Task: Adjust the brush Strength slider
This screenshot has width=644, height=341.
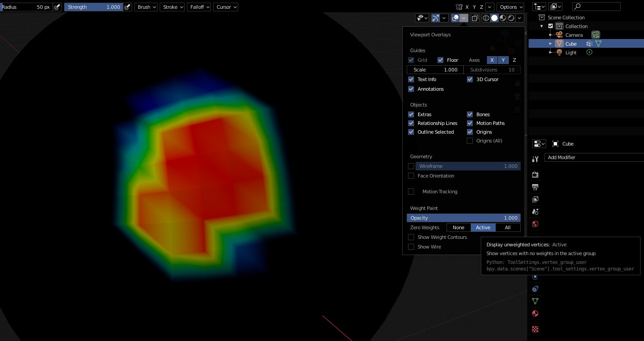Action: click(x=93, y=7)
